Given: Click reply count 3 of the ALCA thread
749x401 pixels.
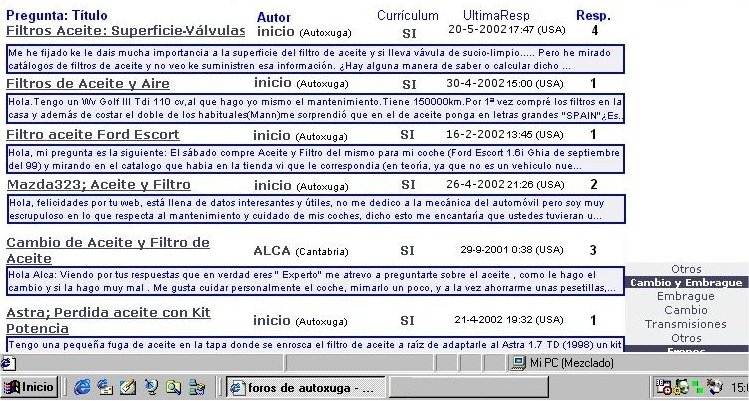Looking at the screenshot, I should tap(593, 250).
